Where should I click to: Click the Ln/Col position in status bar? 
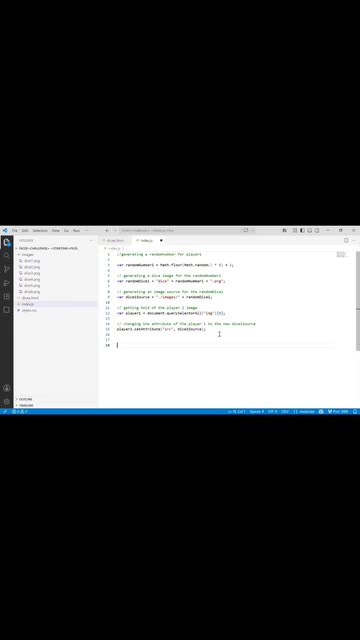(237, 411)
